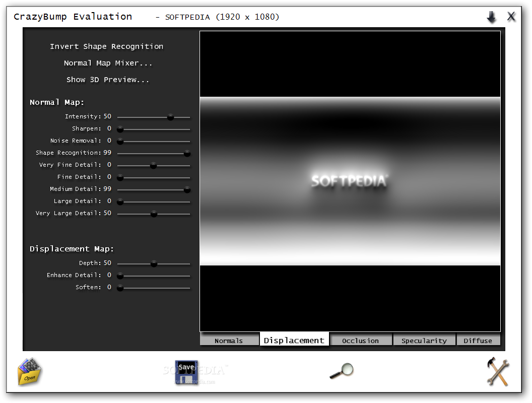Open the Diffuse tab
Viewport: 532px width, 403px height.
point(478,341)
